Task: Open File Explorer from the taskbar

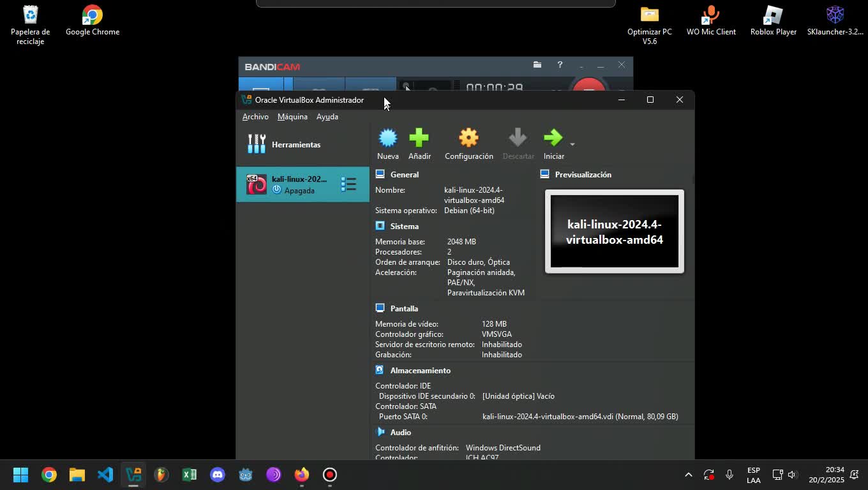Action: (77, 475)
